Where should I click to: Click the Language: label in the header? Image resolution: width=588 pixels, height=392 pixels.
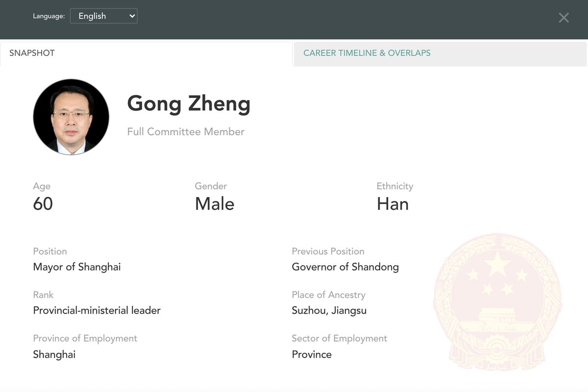tap(49, 16)
